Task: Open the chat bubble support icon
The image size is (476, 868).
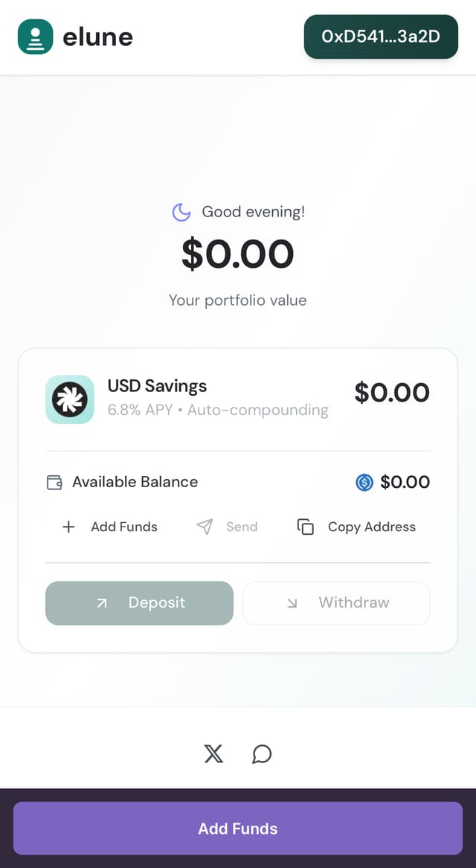Action: [261, 754]
